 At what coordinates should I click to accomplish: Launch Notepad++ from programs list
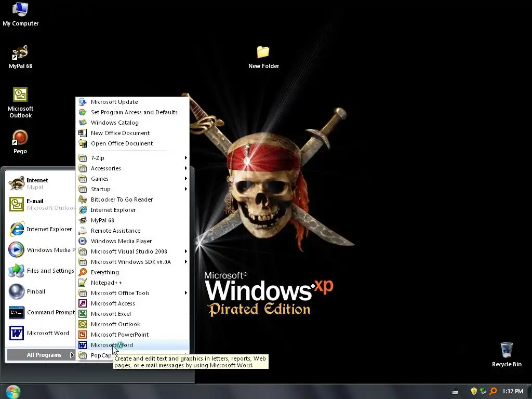coord(132,283)
